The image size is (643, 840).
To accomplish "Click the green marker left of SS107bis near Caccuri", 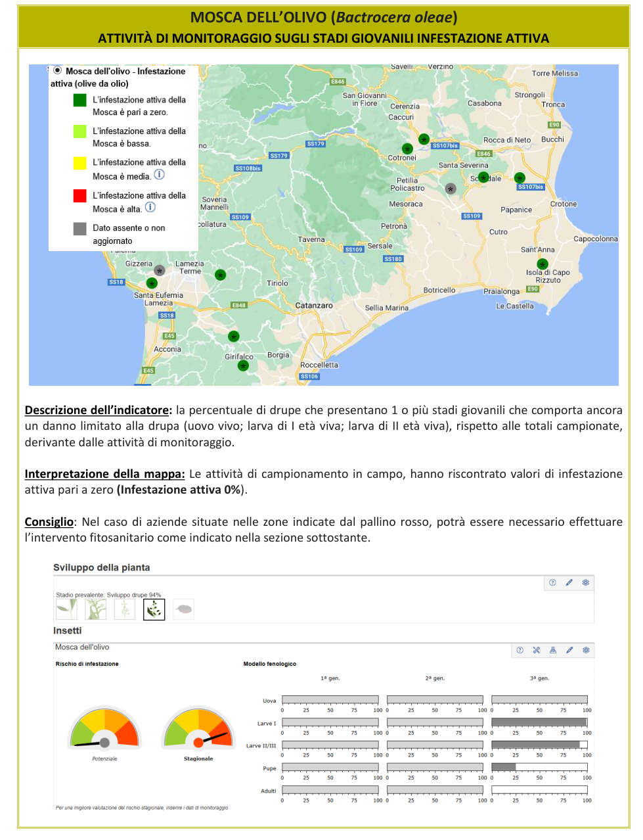I will (424, 139).
